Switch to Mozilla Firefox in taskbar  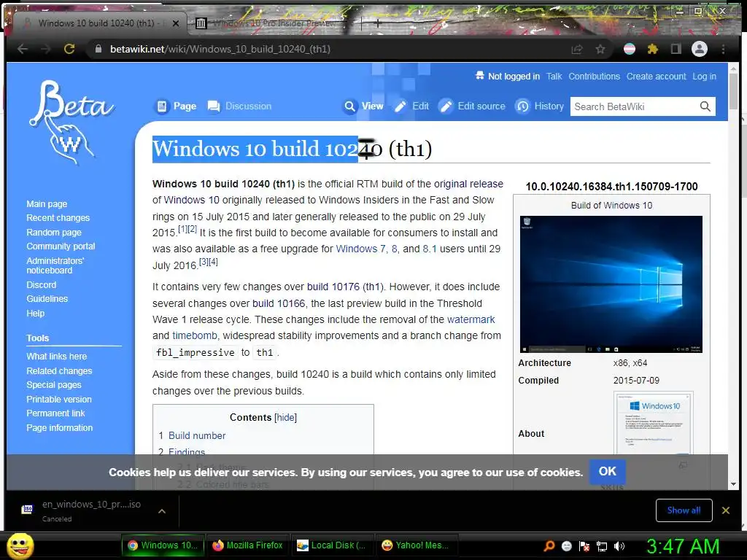[x=248, y=545]
